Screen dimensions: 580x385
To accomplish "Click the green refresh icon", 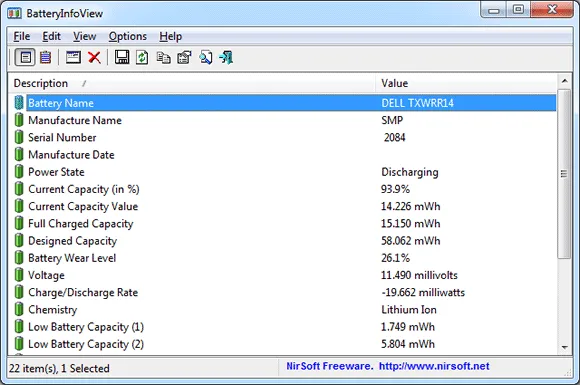I will pos(142,57).
